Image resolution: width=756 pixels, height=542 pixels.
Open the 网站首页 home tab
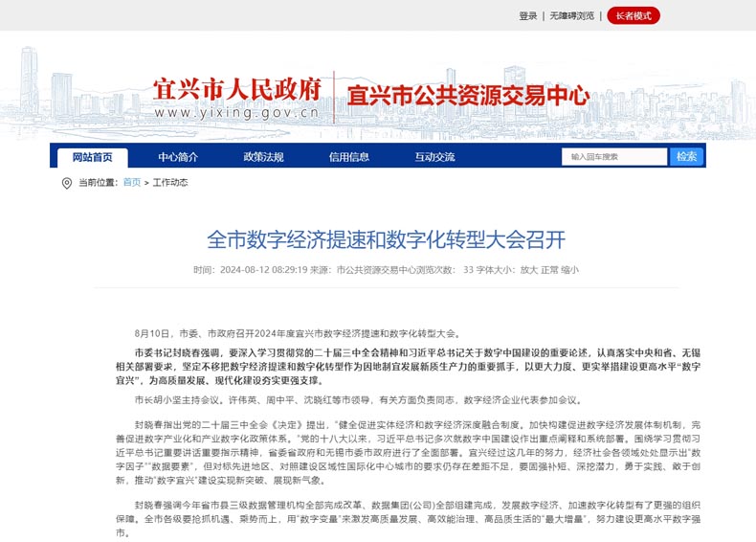click(x=93, y=157)
